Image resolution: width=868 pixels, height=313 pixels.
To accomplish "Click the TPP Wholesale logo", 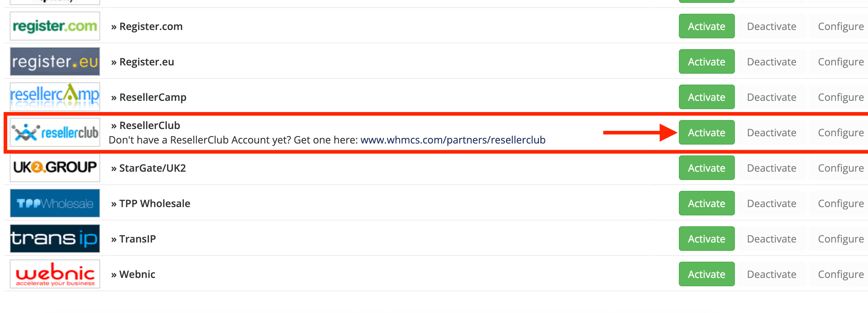I will [55, 203].
